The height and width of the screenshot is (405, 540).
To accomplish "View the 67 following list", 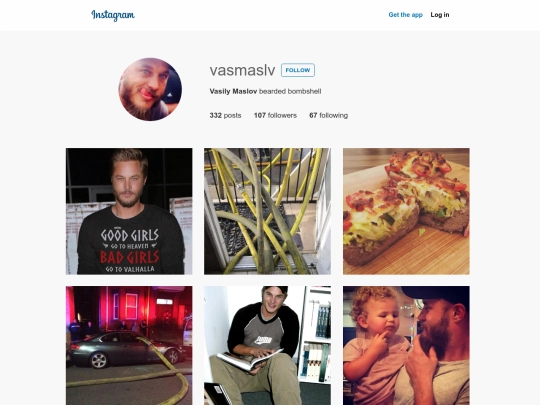I will pos(329,115).
